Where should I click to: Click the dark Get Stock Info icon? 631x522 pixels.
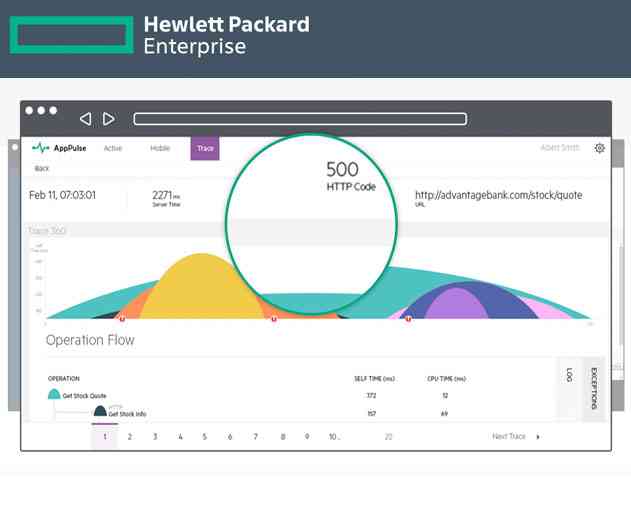[100, 411]
